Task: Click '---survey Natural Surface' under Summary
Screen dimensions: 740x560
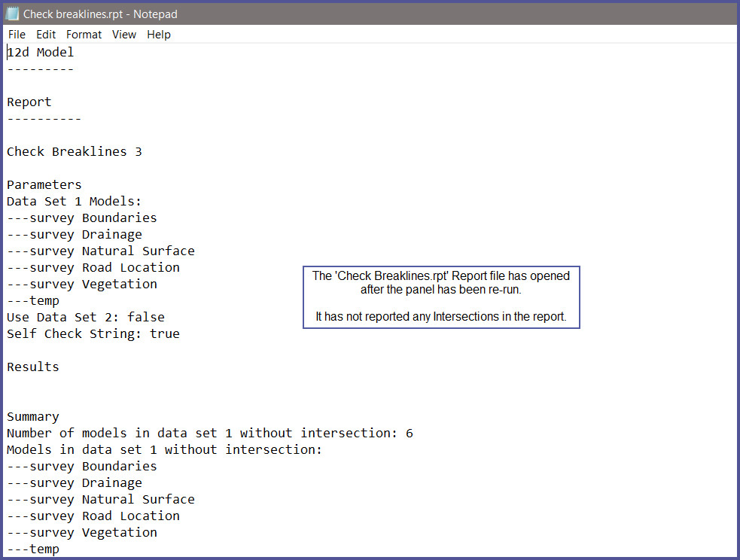Action: pyautogui.click(x=101, y=500)
